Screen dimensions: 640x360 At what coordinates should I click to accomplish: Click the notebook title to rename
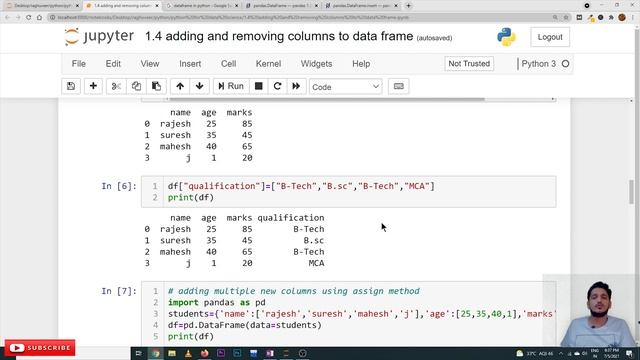tap(279, 36)
